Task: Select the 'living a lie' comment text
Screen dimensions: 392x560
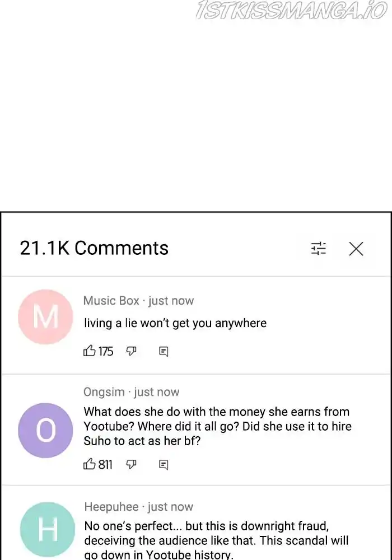Action: pos(175,323)
